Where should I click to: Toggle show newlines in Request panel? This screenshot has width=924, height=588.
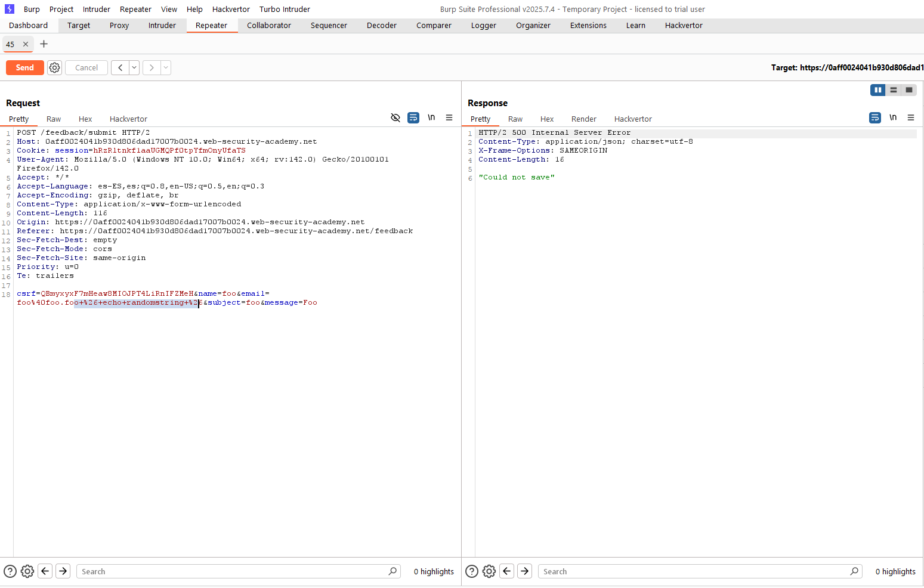point(431,118)
